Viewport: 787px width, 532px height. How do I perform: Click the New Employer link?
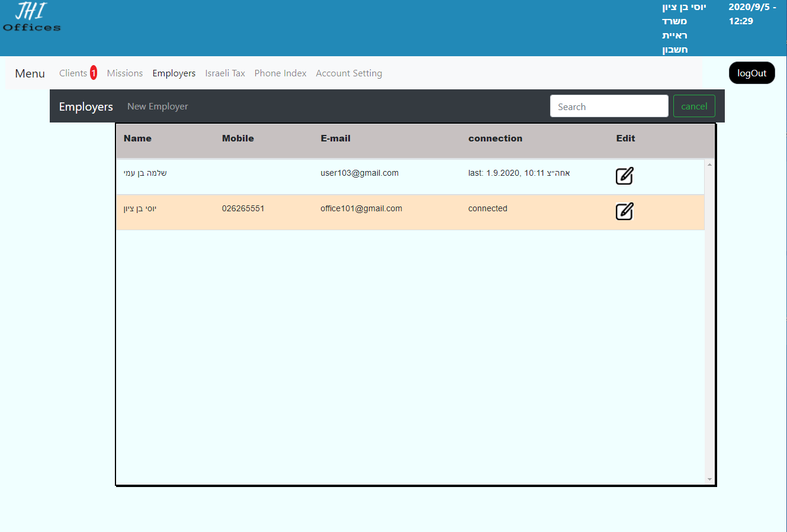158,107
